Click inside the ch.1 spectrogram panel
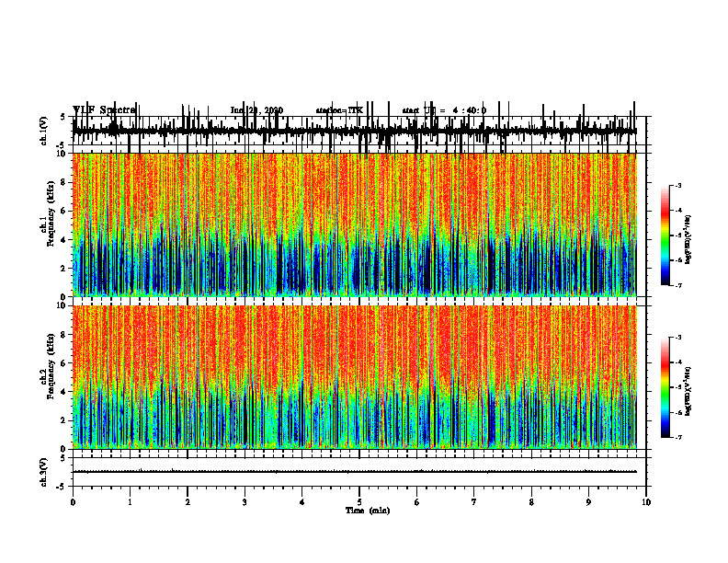This screenshot has height=563, width=728. pos(354,224)
